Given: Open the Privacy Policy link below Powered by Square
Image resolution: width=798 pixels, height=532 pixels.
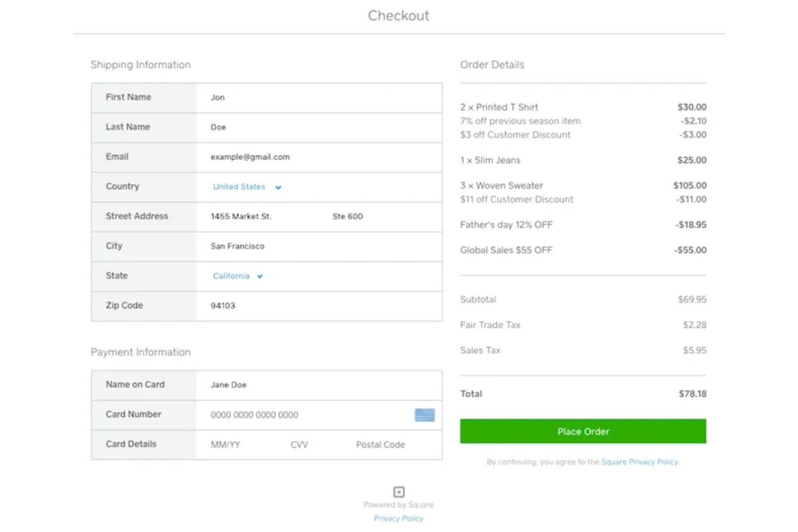Looking at the screenshot, I should tap(398, 518).
